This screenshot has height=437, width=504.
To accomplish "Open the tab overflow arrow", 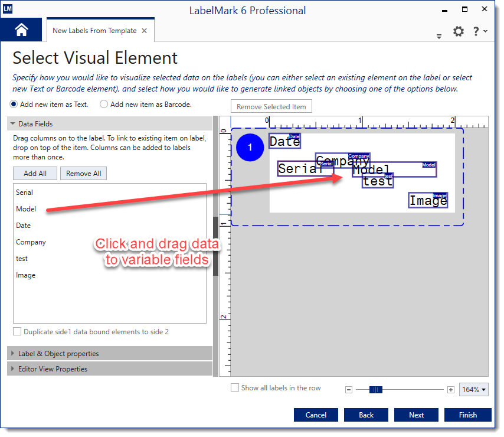I will pyautogui.click(x=439, y=36).
